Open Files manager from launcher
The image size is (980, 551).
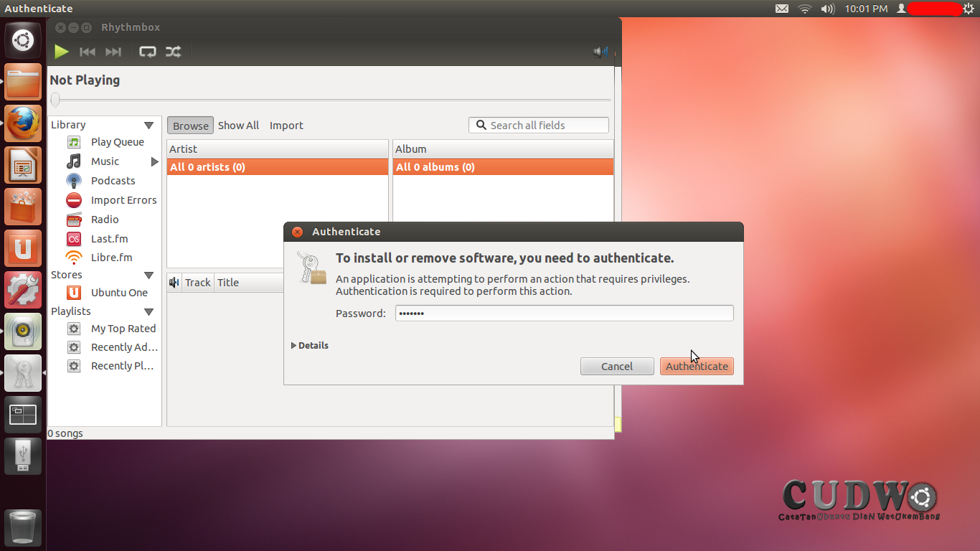pos(23,82)
